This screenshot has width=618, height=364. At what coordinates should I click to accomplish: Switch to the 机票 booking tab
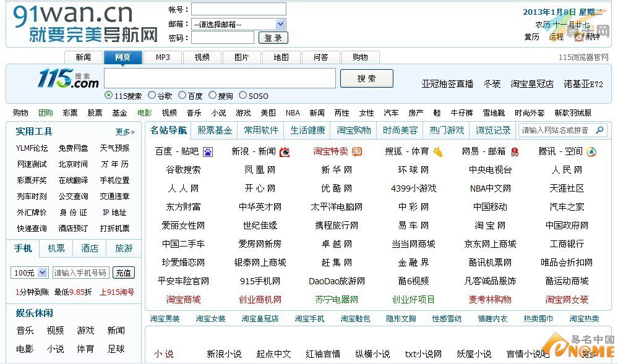[56, 248]
